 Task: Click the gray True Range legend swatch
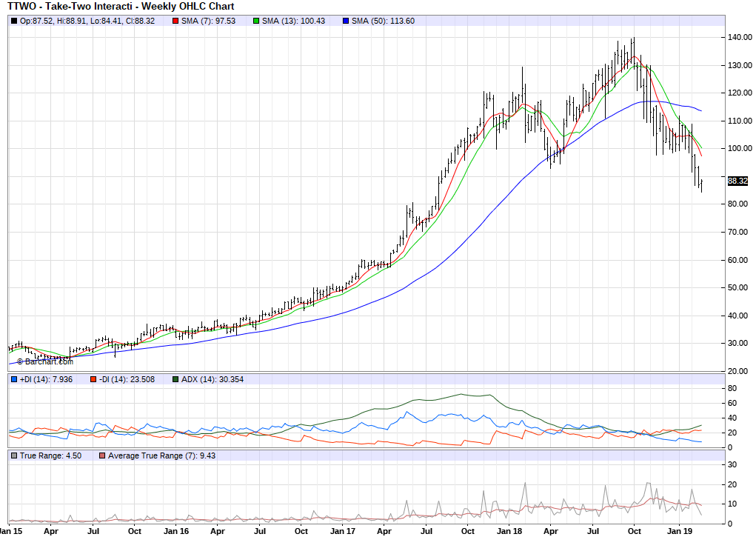[14, 455]
